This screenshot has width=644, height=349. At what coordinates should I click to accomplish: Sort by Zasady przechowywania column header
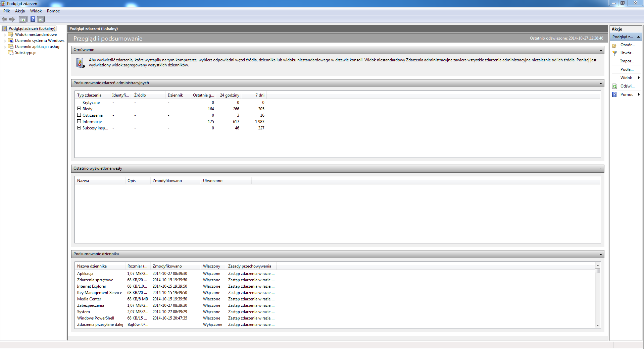coord(251,266)
